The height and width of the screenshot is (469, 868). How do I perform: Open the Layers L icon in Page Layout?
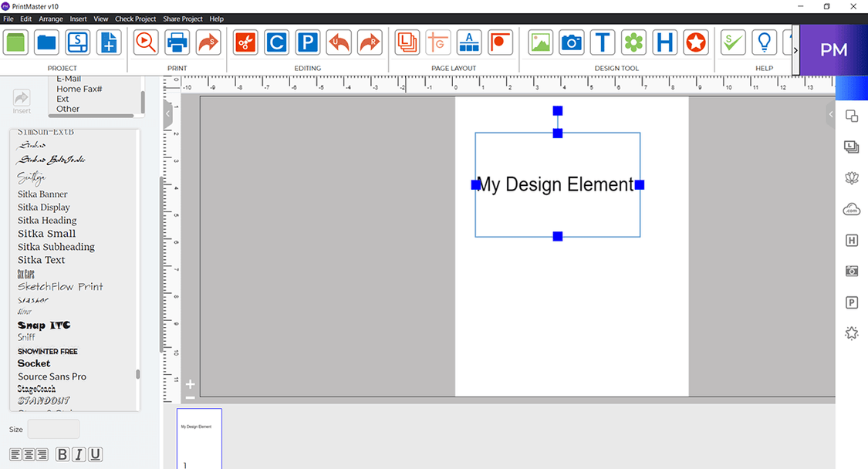(x=407, y=42)
